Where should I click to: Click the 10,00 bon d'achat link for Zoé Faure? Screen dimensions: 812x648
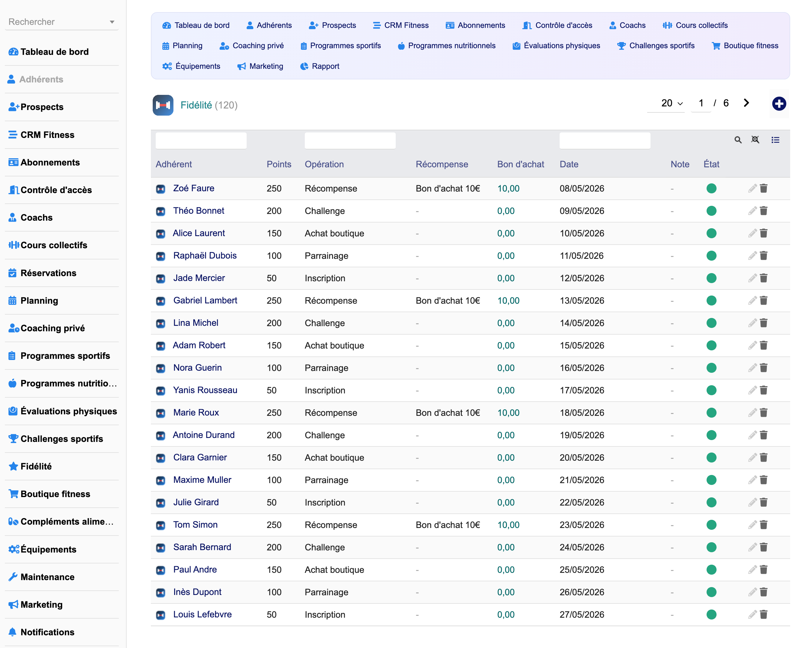click(508, 189)
